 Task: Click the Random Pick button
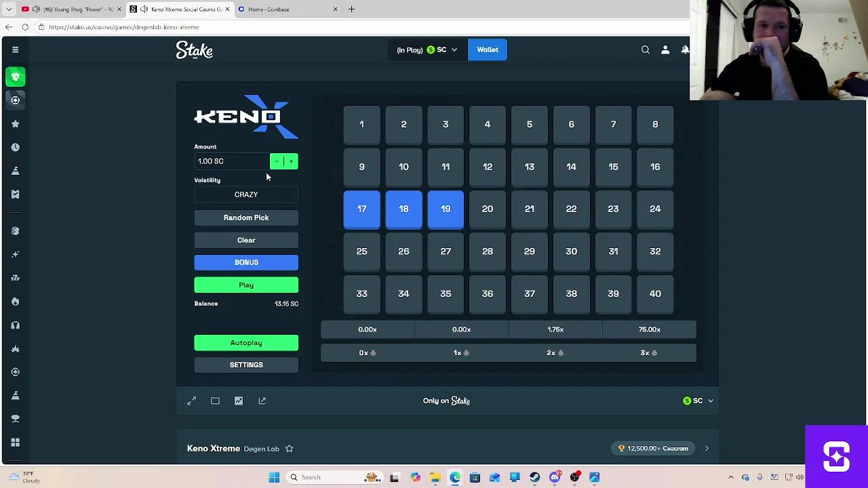click(246, 218)
